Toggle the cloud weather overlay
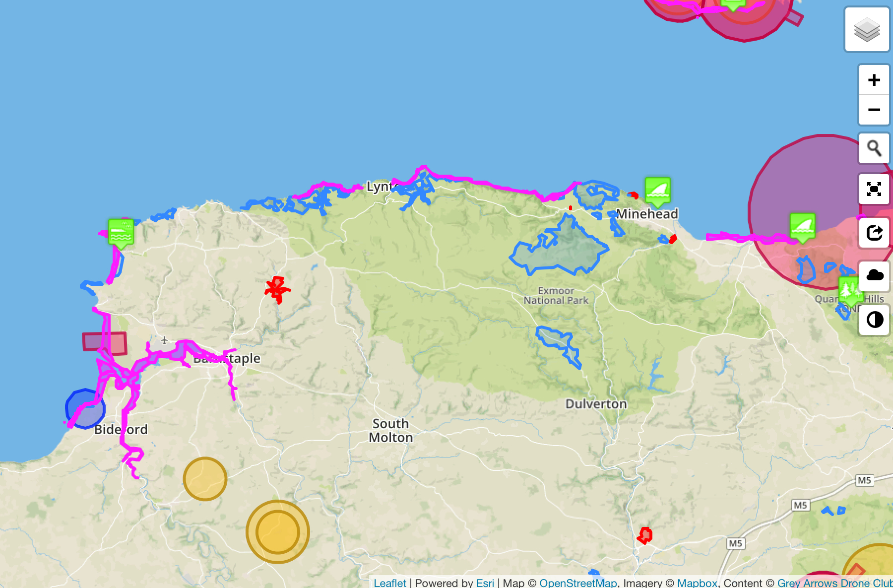The image size is (893, 588). 874,275
